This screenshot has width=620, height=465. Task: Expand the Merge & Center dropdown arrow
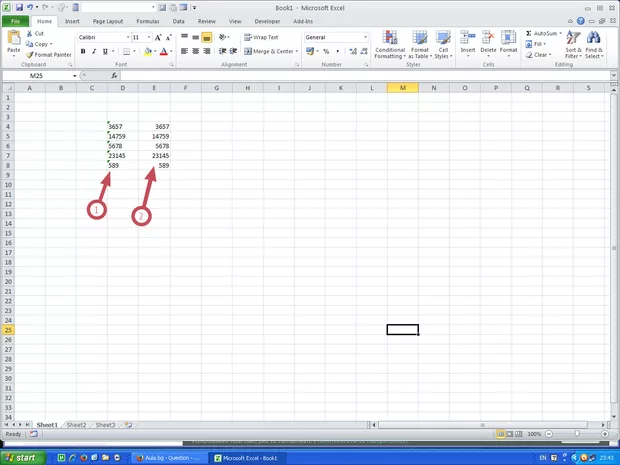pyautogui.click(x=297, y=51)
